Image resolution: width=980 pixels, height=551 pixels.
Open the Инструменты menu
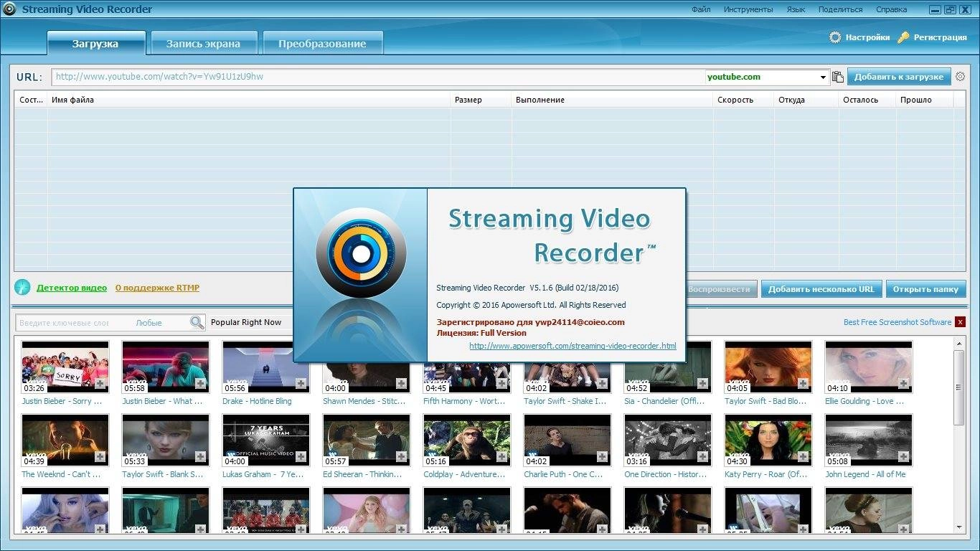tap(748, 9)
